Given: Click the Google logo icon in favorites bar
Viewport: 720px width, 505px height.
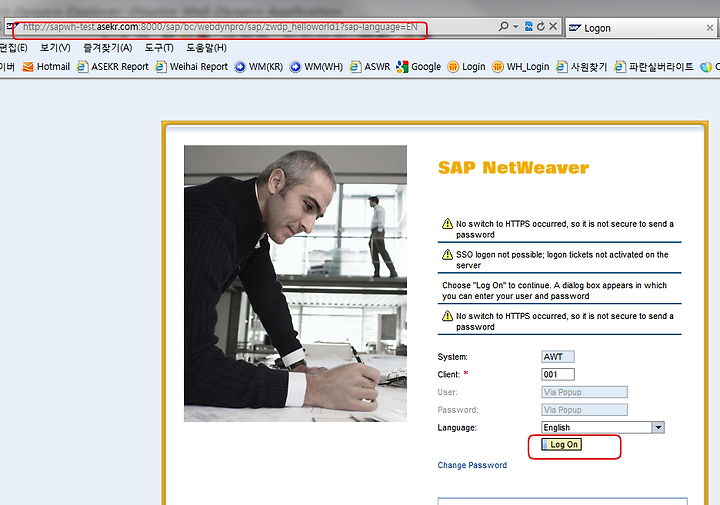Looking at the screenshot, I should pos(402,67).
